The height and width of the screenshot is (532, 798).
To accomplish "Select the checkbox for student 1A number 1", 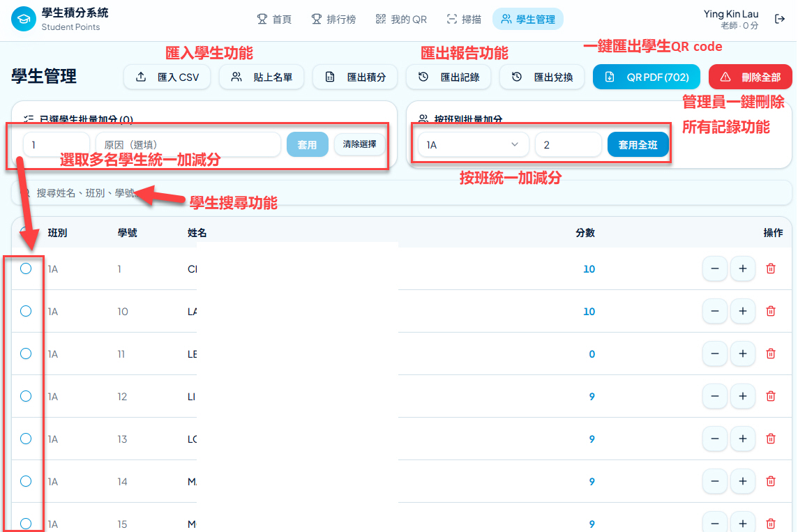I will [x=26, y=268].
